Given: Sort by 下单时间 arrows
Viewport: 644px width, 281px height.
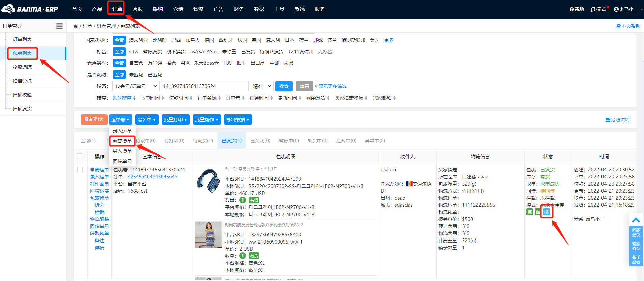Looking at the screenshot, I should pyautogui.click(x=163, y=98).
